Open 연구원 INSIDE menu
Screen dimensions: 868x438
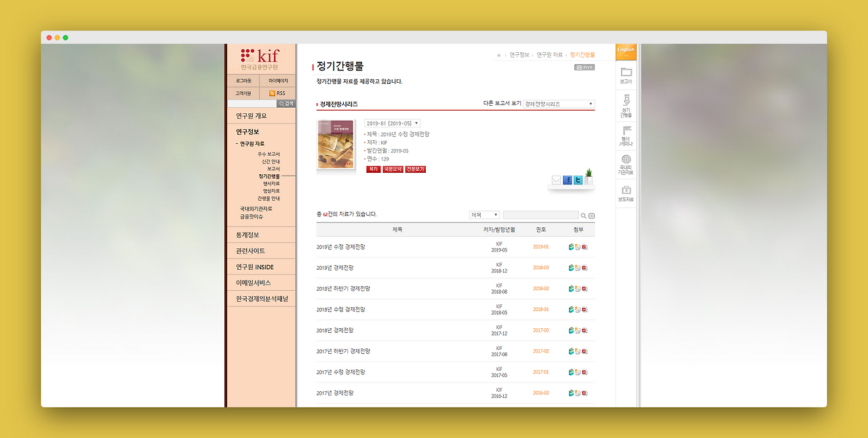255,267
